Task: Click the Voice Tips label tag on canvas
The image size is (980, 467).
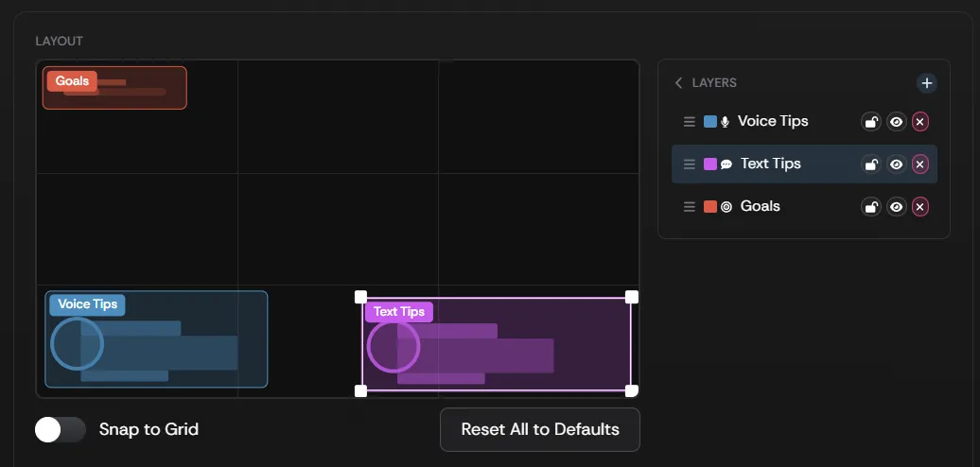Action: pyautogui.click(x=87, y=304)
